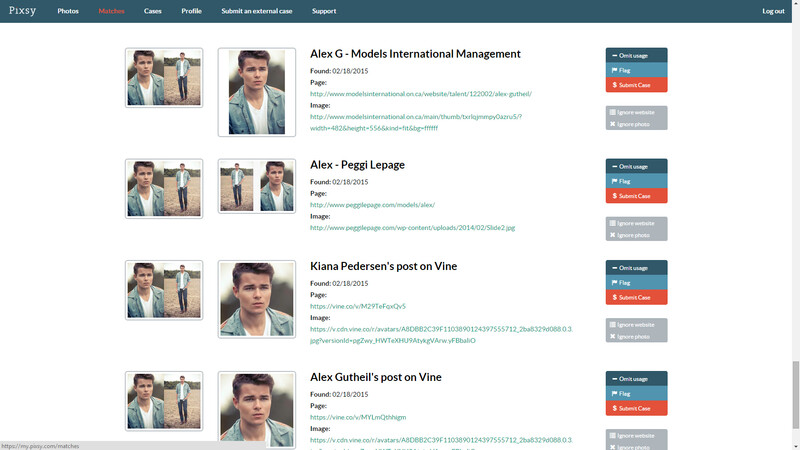This screenshot has width=800, height=450.
Task: Click the Kiana Pedersen's post on Vine title
Action: (x=383, y=266)
